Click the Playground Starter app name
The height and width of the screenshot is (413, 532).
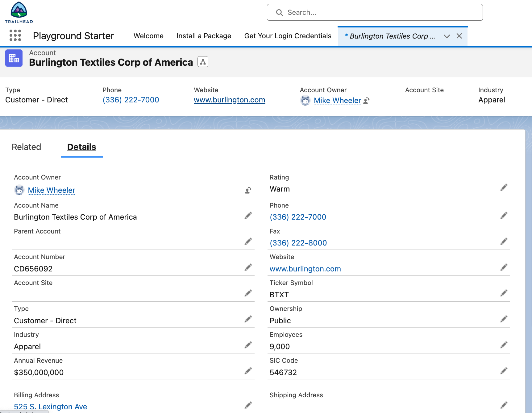point(73,36)
